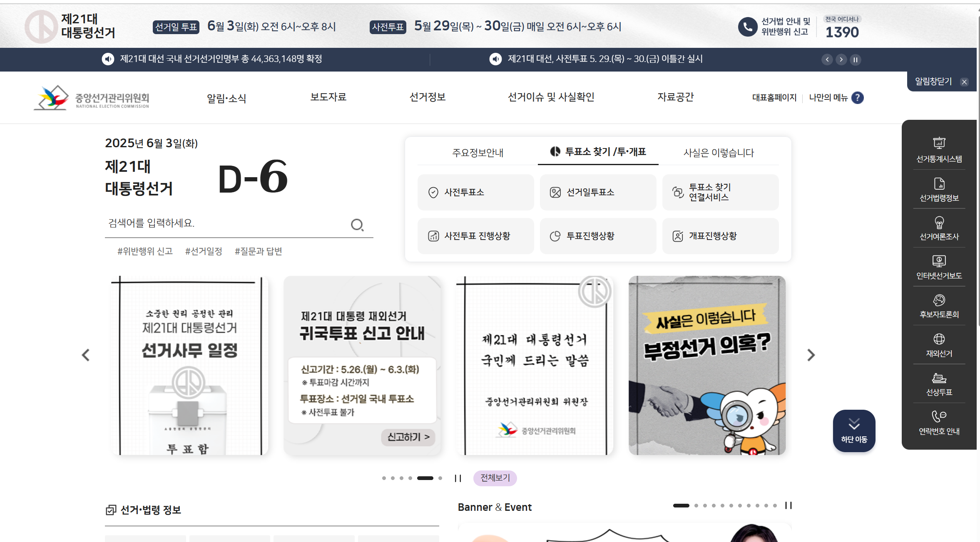This screenshot has height=542, width=980.
Task: Click the search magnifier icon
Action: [x=357, y=225]
